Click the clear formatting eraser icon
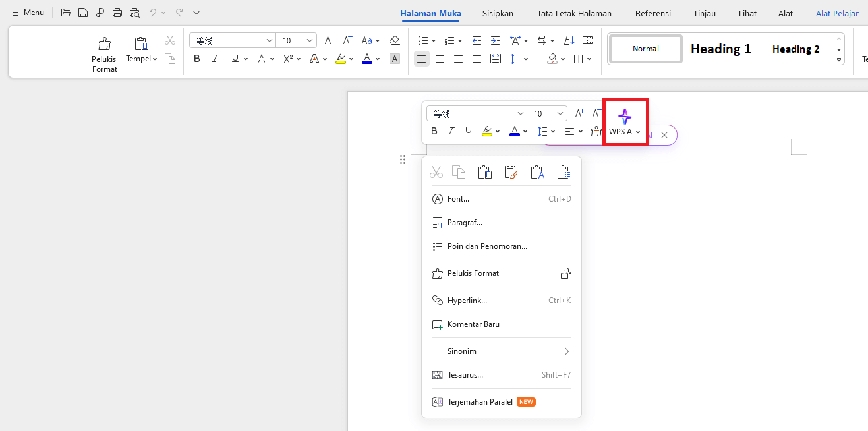This screenshot has width=868, height=431. tap(394, 40)
